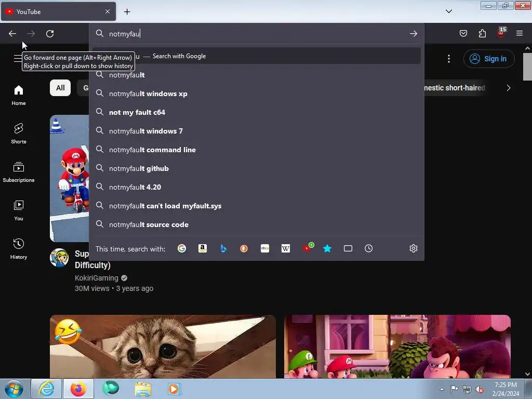Open Save to Pocket

(463, 33)
